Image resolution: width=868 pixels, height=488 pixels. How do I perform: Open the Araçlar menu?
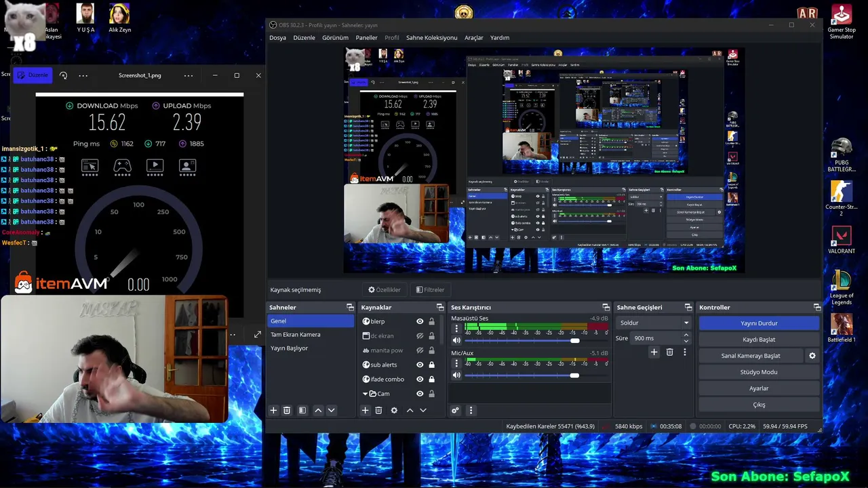pos(474,38)
